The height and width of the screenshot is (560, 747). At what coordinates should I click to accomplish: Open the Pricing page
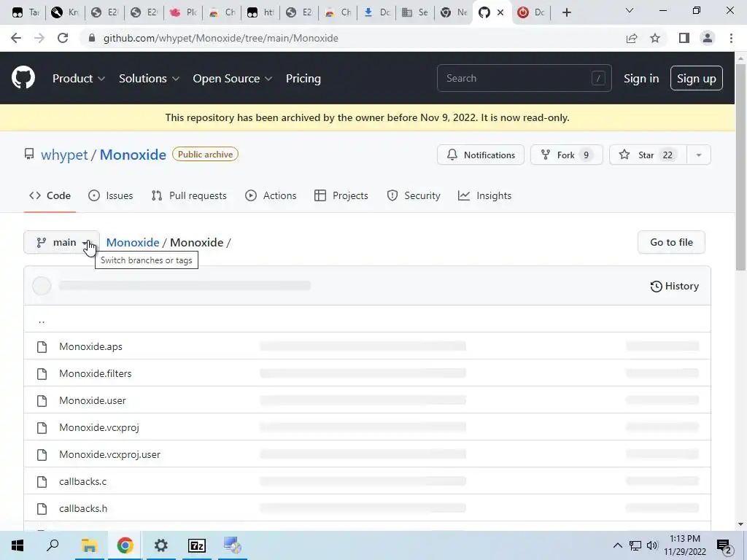coord(303,79)
